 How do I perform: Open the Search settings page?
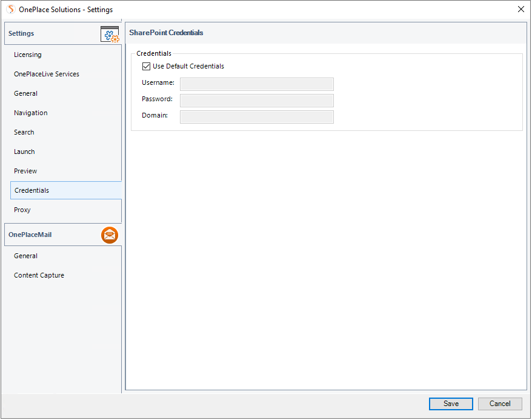pyautogui.click(x=24, y=132)
